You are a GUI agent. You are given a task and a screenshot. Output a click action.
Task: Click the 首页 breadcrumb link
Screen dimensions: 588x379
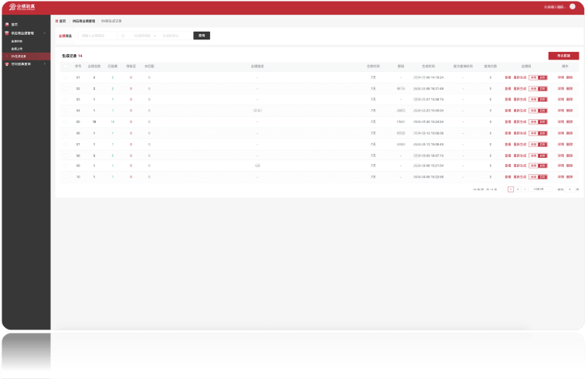click(63, 21)
